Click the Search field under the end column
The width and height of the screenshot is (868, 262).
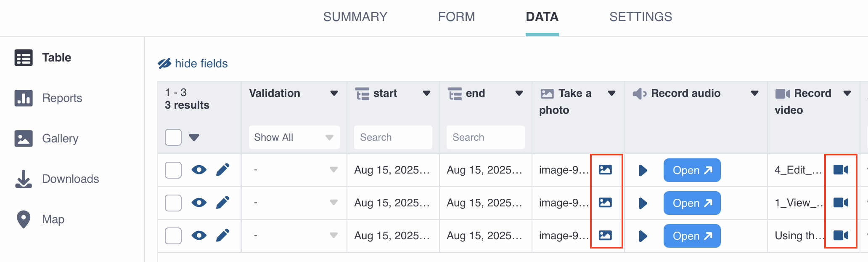(x=485, y=137)
